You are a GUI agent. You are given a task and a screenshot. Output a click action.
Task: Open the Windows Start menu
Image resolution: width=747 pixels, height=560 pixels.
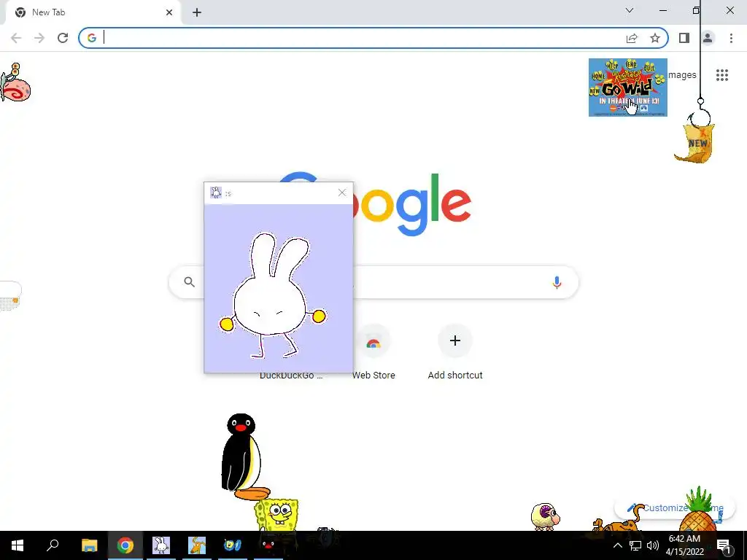click(18, 545)
